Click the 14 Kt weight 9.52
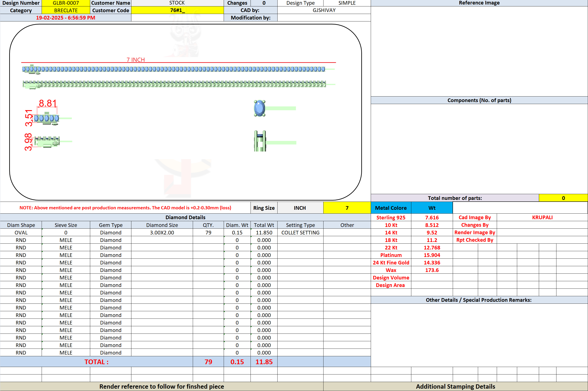Image resolution: width=588 pixels, height=391 pixels. tap(432, 232)
